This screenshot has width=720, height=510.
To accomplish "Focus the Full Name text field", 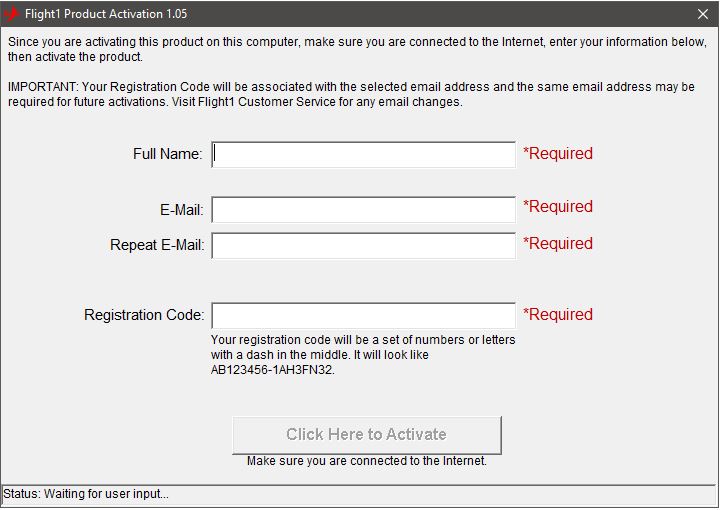I will (363, 154).
